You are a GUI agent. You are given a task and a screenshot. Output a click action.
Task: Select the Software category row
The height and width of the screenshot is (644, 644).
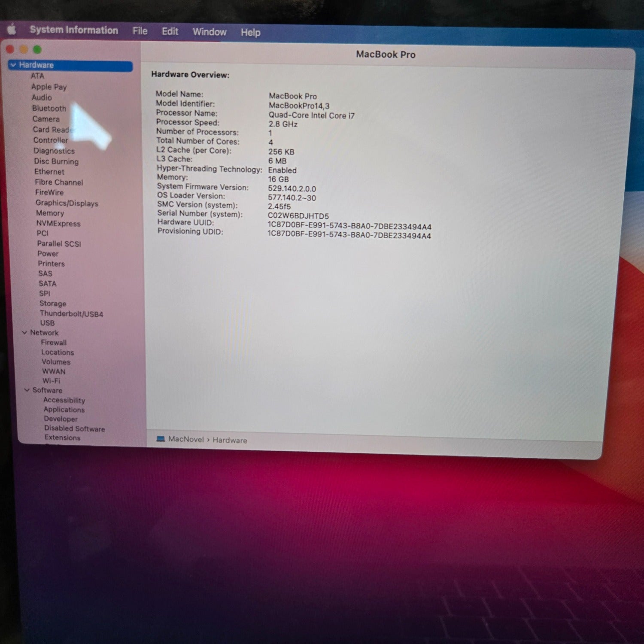[47, 390]
